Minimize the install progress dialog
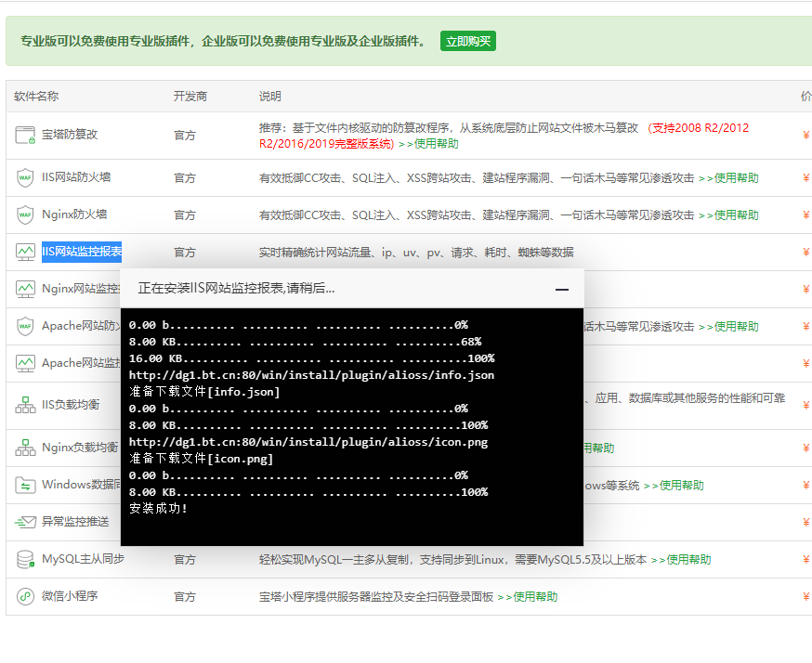Screen dimensions: 812x663 pos(562,290)
